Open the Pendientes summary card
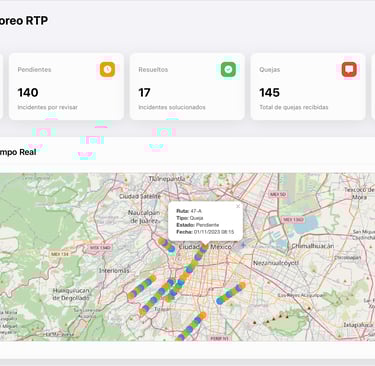The image size is (375, 366). (66, 86)
